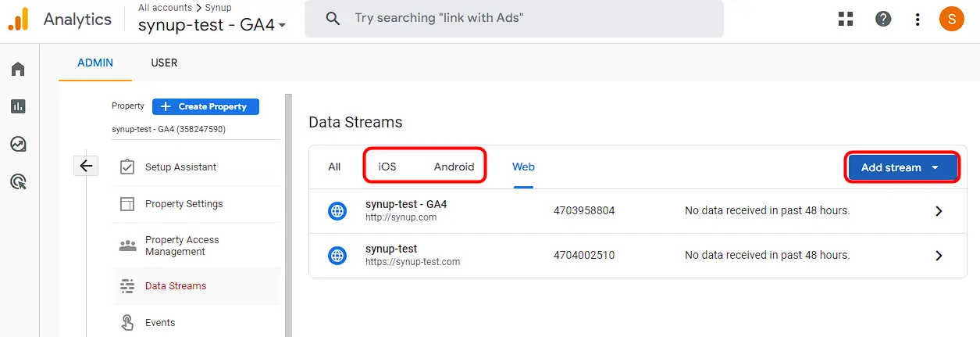This screenshot has width=980, height=337.
Task: Click the Google Analytics logo
Action: (18, 20)
